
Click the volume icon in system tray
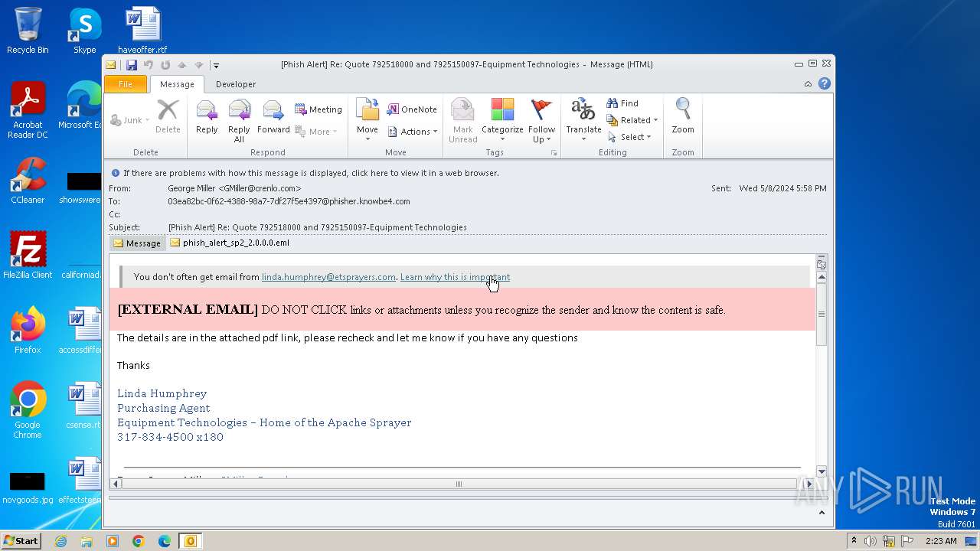(871, 541)
